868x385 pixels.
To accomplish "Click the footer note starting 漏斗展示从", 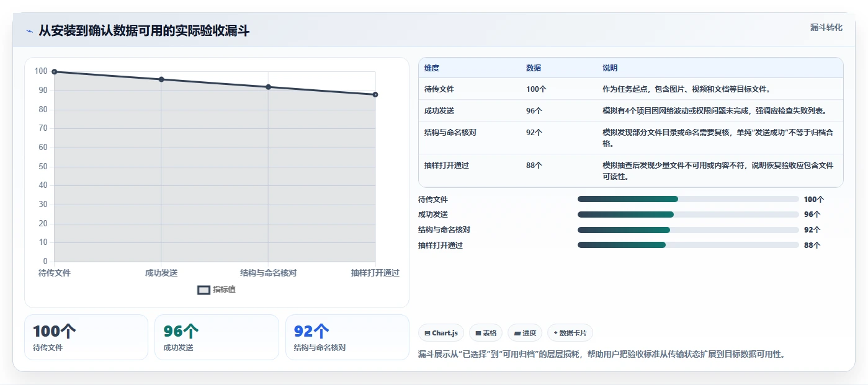I will [x=602, y=355].
